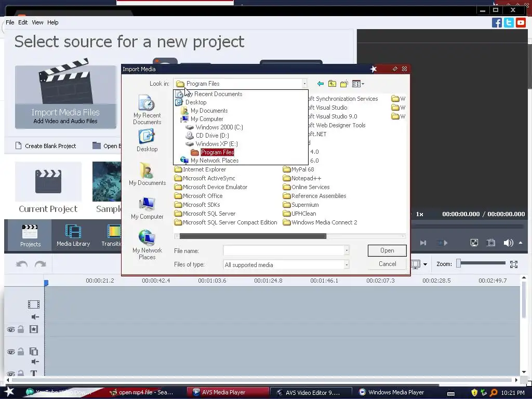This screenshot has width=532, height=399.
Task: Click the fit-to-window zoom icon
Action: tap(514, 264)
